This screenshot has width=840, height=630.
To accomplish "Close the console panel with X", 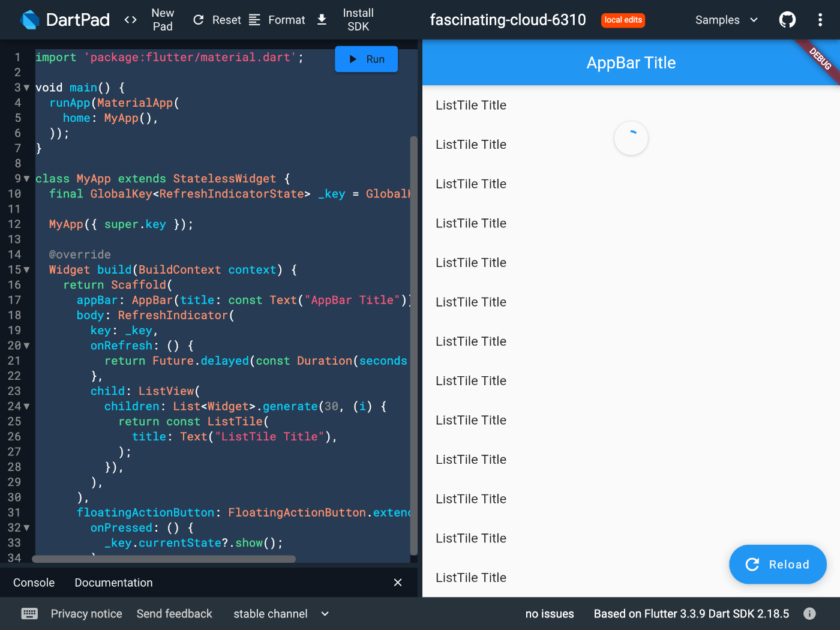I will pyautogui.click(x=398, y=583).
